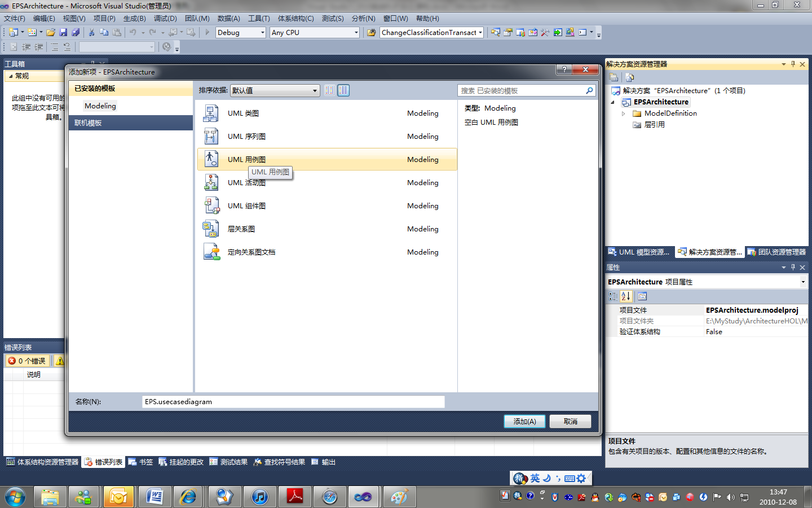The image size is (812, 508).
Task: Open Microsoft Word from the taskbar
Action: click(154, 497)
